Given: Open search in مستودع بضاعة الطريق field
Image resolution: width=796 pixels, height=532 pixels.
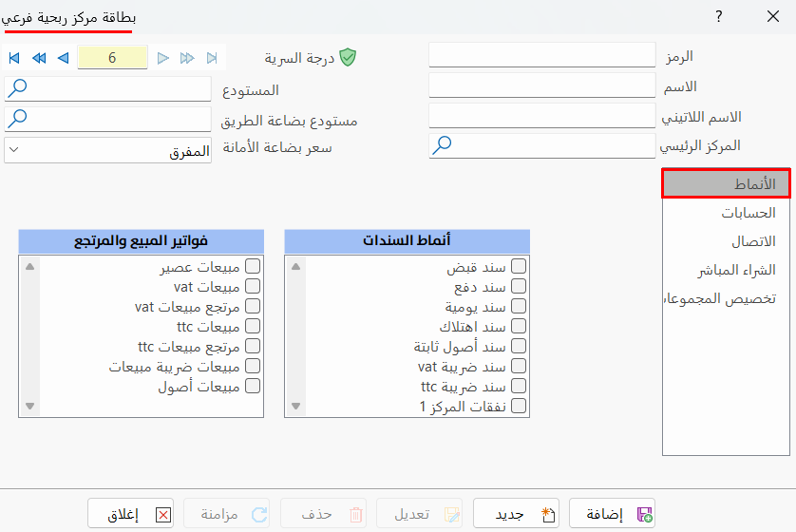Looking at the screenshot, I should pos(17,119).
